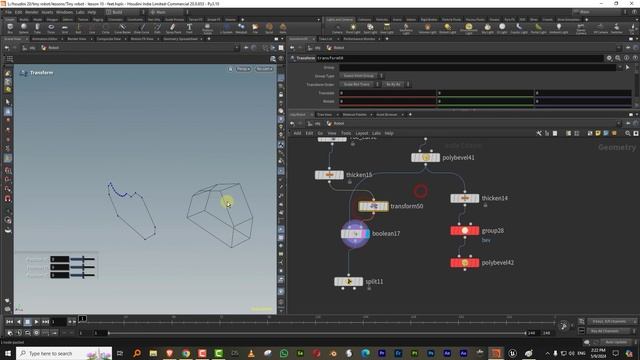The height and width of the screenshot is (360, 640).
Task: Click the Rotate Y input field
Action: tap(485, 101)
